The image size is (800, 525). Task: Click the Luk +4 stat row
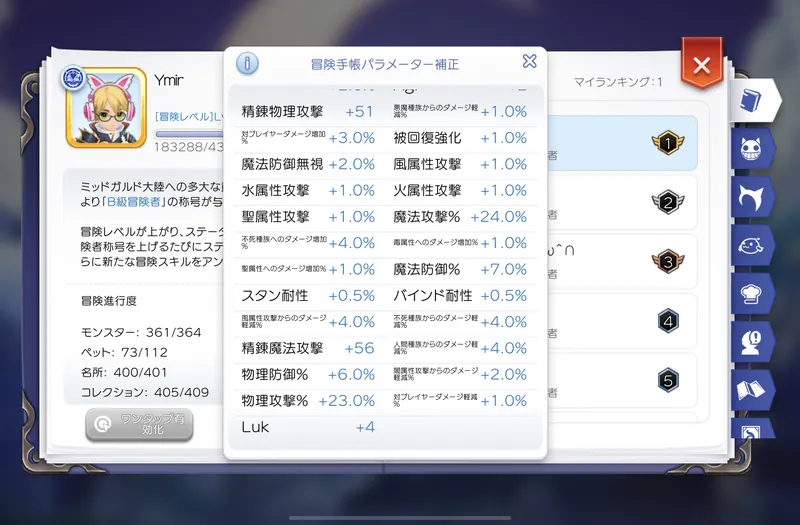pos(308,427)
